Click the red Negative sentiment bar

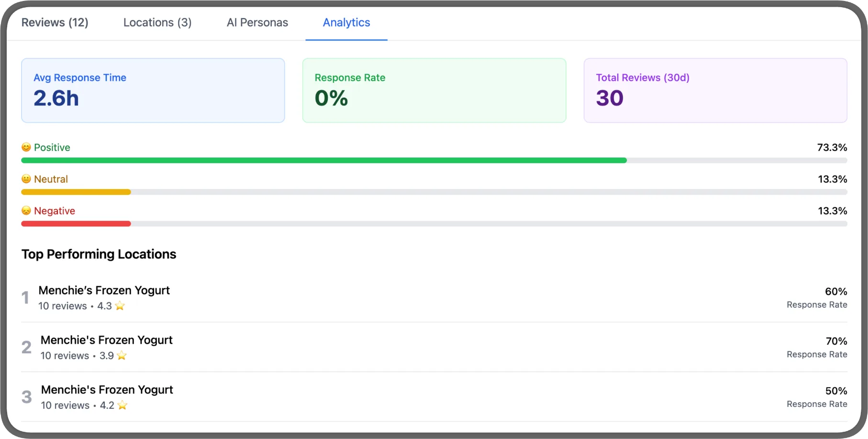[x=76, y=224]
